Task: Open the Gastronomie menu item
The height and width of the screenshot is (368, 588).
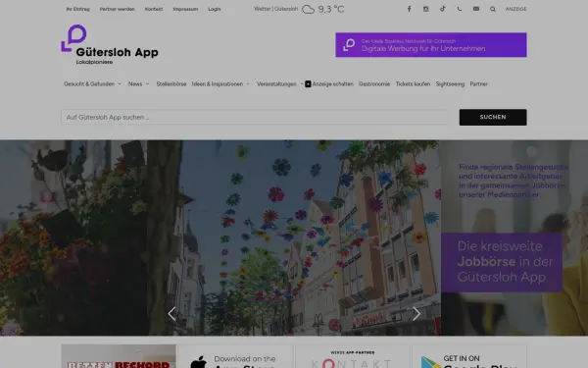Action: tap(374, 83)
